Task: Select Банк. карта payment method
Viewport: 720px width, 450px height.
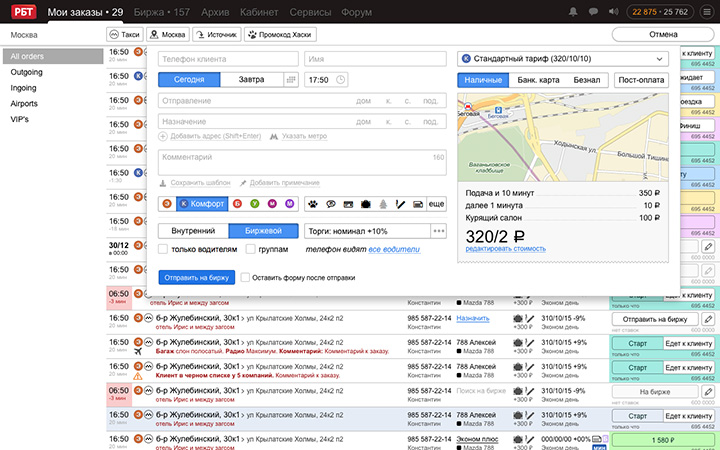Action: coord(538,80)
